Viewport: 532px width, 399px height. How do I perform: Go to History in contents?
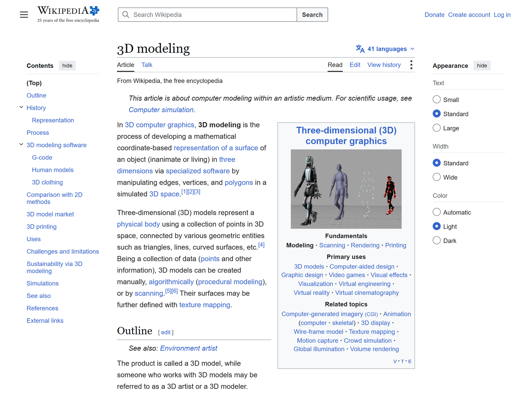(x=36, y=108)
